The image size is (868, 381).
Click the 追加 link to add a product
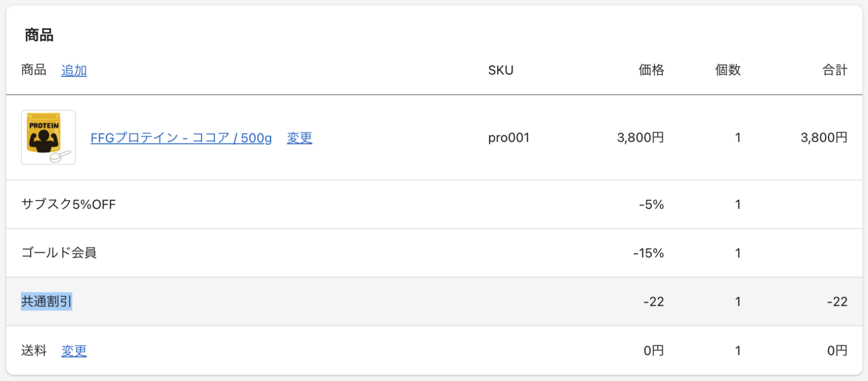click(x=74, y=70)
